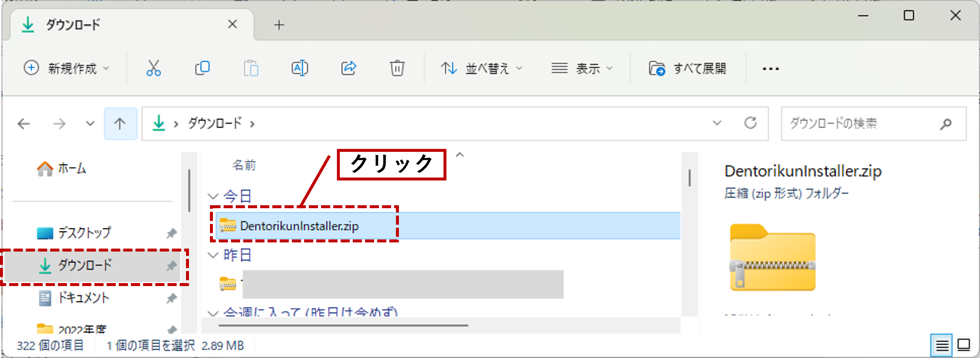Click the zip thumbnail in preview pane
Screen dimensions: 980x358
coord(772,258)
